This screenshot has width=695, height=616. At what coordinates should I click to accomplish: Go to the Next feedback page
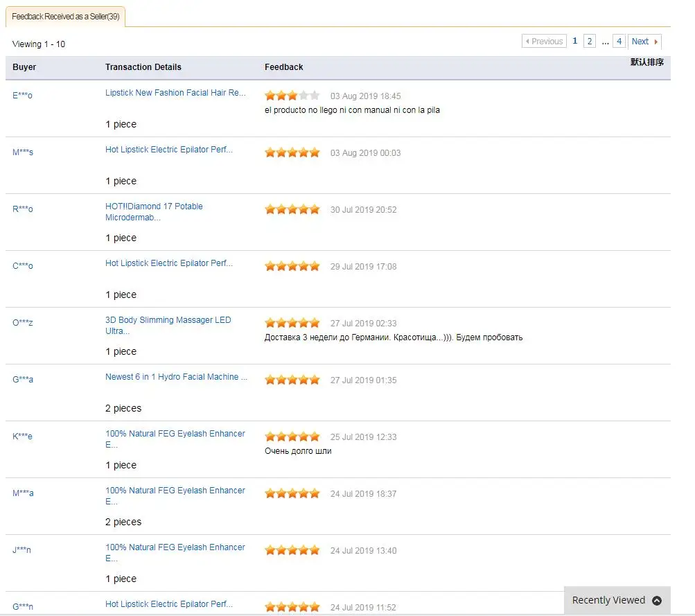coord(644,41)
